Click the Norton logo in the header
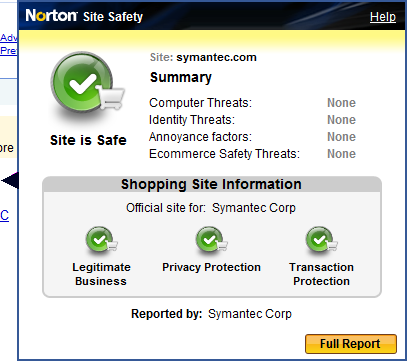The image size is (407, 361). click(x=51, y=15)
